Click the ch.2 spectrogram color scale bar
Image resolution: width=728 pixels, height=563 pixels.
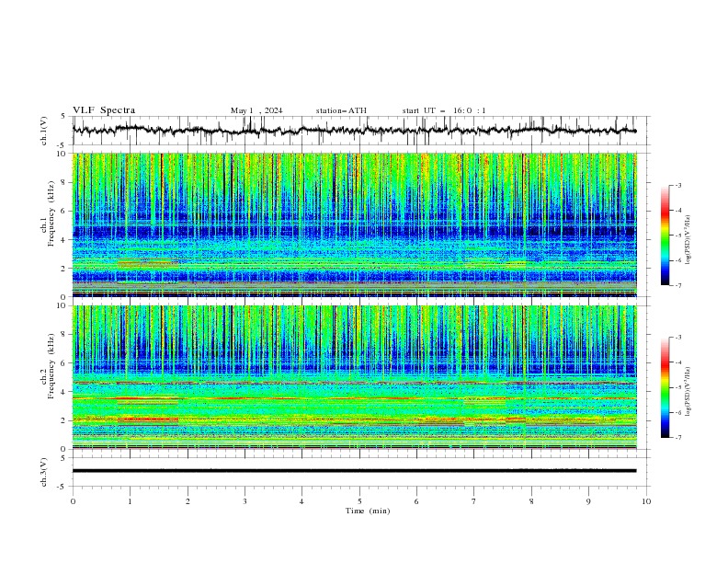click(x=665, y=387)
